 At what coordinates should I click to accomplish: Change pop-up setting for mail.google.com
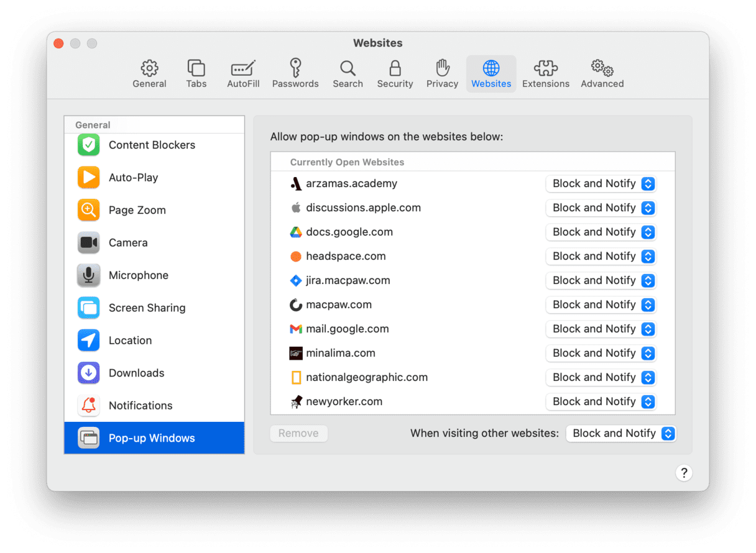[x=601, y=329]
